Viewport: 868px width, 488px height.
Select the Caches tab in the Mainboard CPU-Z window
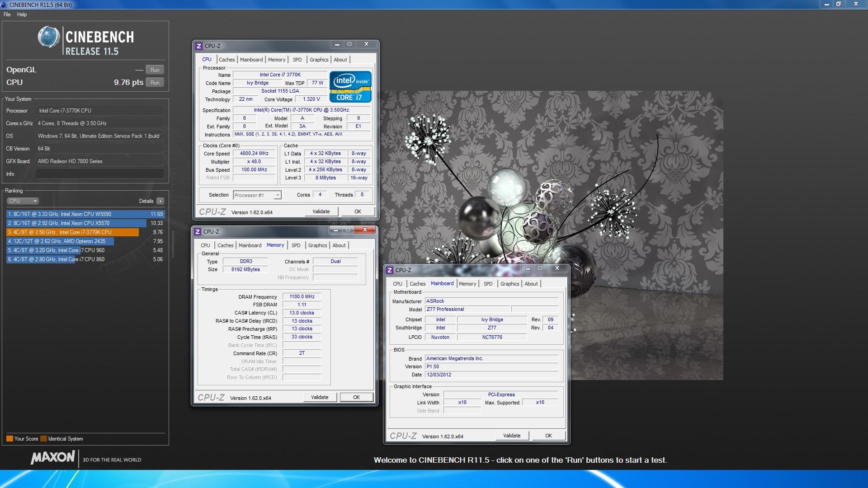point(418,284)
